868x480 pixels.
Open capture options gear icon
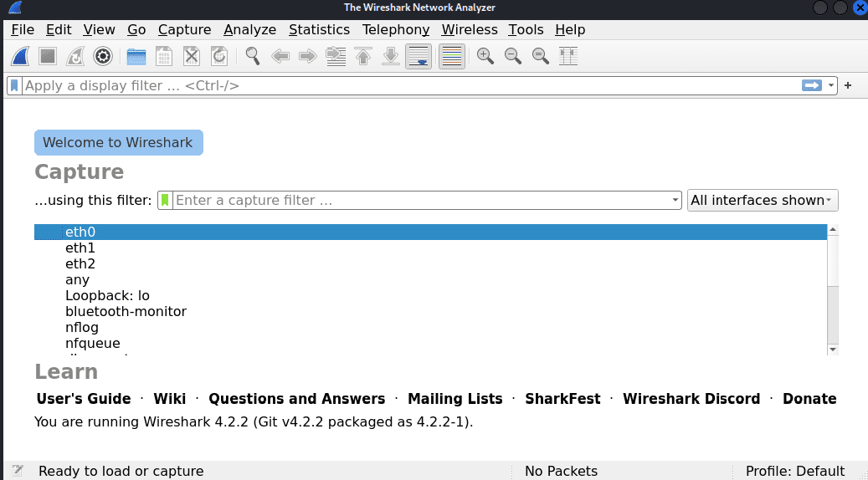click(103, 56)
